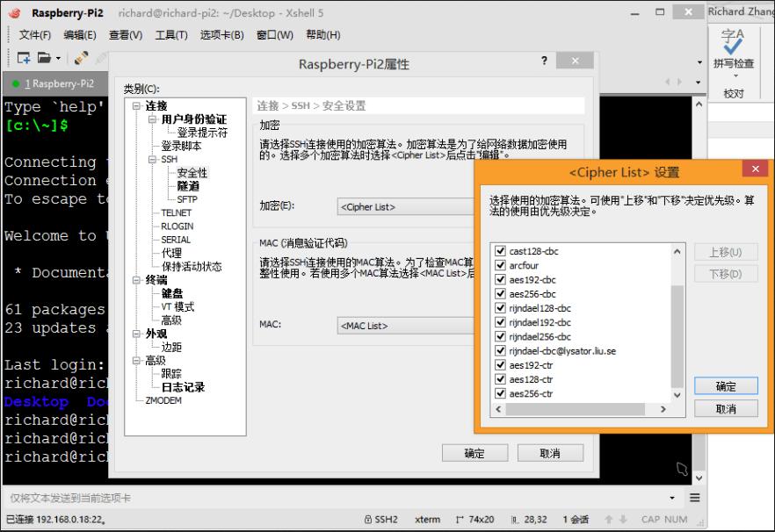Open the 文件(F) menu
This screenshot has width=775, height=532.
35,35
